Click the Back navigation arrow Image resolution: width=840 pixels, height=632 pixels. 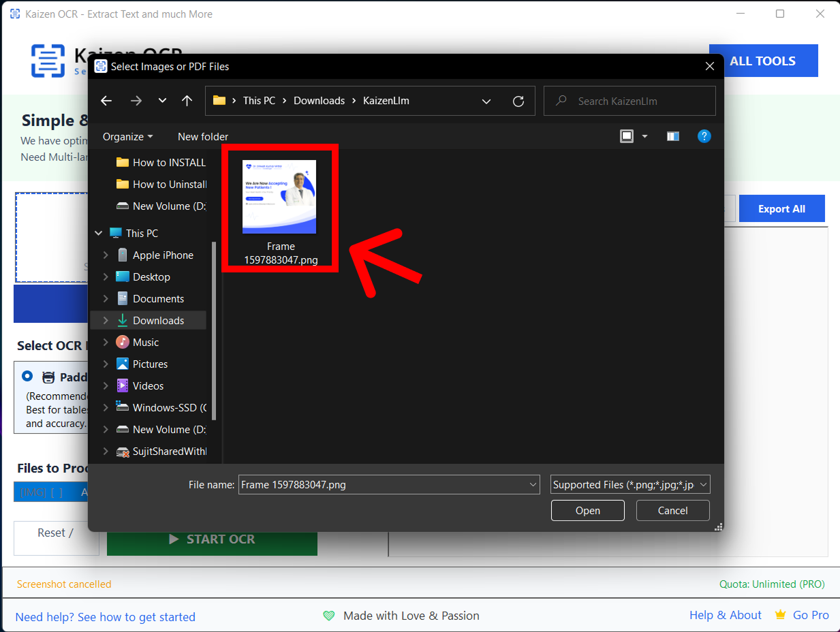106,101
